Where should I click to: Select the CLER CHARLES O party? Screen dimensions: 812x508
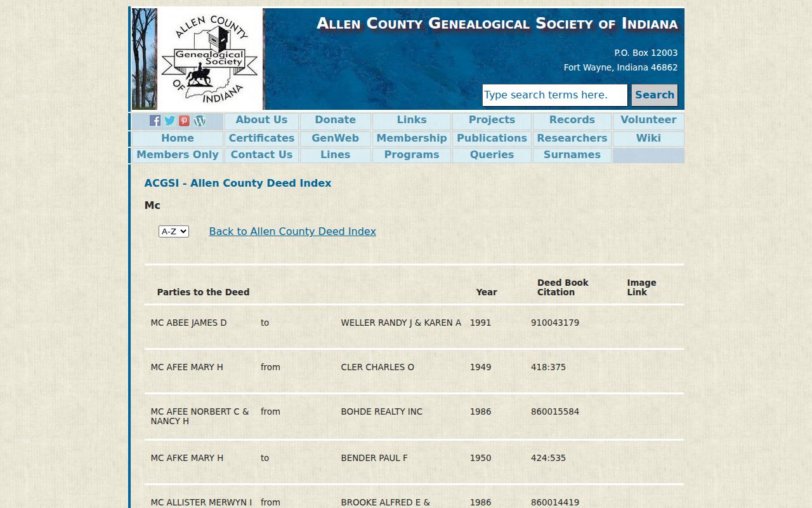pos(377,367)
